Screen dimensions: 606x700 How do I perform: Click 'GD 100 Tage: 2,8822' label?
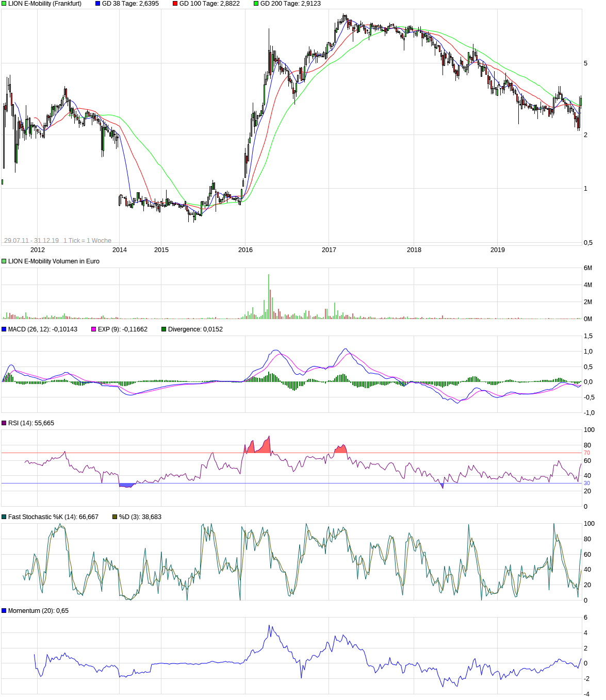coord(209,4)
